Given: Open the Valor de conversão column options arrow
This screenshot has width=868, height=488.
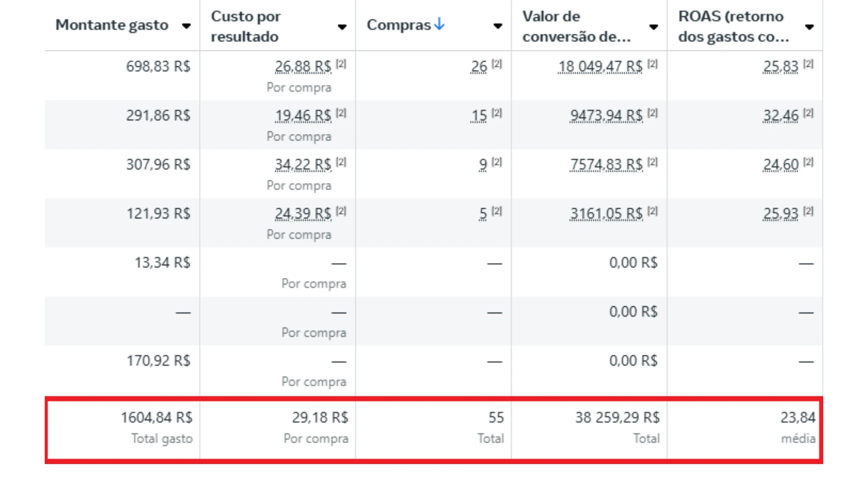Looking at the screenshot, I should (654, 27).
